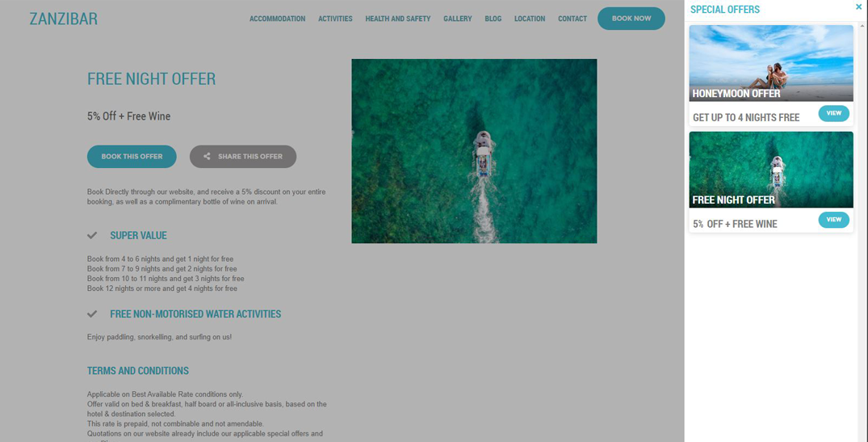Open the Health and Safety page
The height and width of the screenshot is (442, 868).
pyautogui.click(x=397, y=19)
